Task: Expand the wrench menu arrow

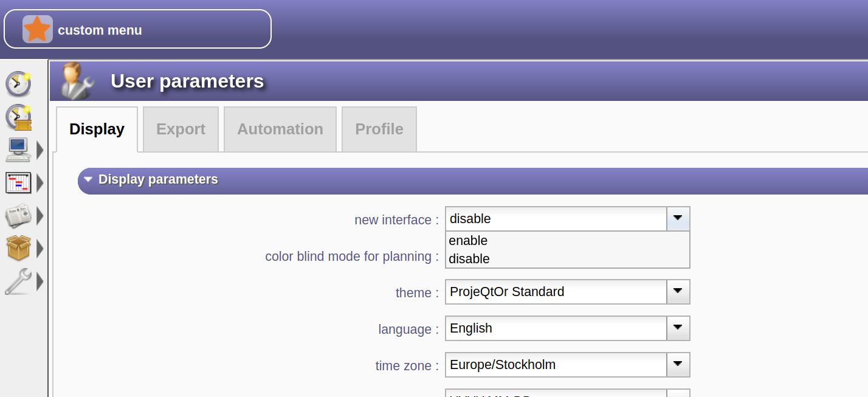Action: click(40, 281)
